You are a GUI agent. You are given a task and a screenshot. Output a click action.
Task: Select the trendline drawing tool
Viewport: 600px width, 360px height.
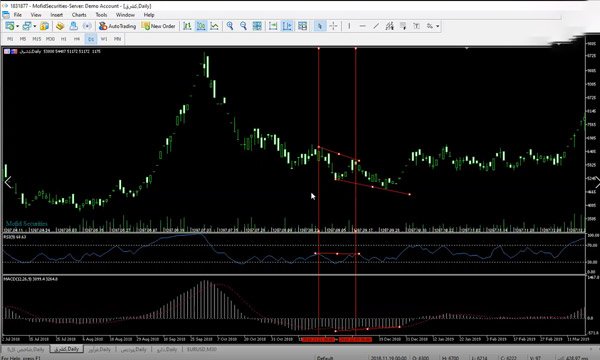point(376,26)
